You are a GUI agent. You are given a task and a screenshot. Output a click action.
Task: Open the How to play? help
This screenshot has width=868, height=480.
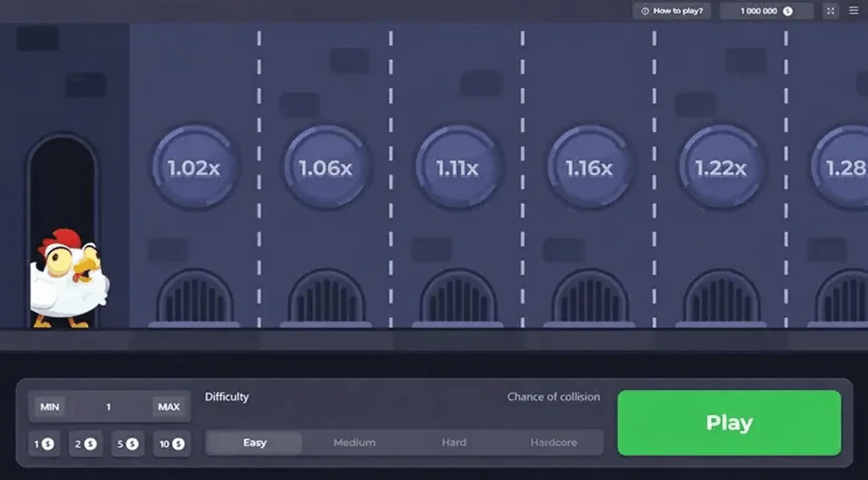coord(672,11)
